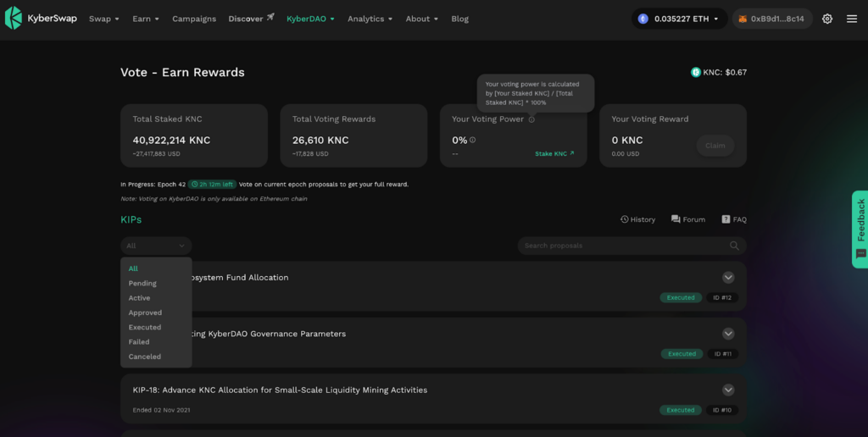Click the KNC token price icon
The height and width of the screenshot is (437, 868).
pyautogui.click(x=696, y=72)
